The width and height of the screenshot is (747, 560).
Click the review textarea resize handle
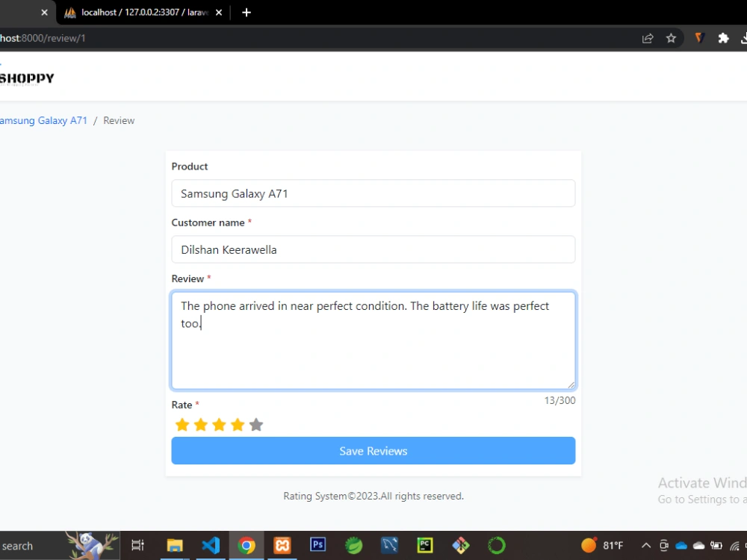pyautogui.click(x=571, y=385)
